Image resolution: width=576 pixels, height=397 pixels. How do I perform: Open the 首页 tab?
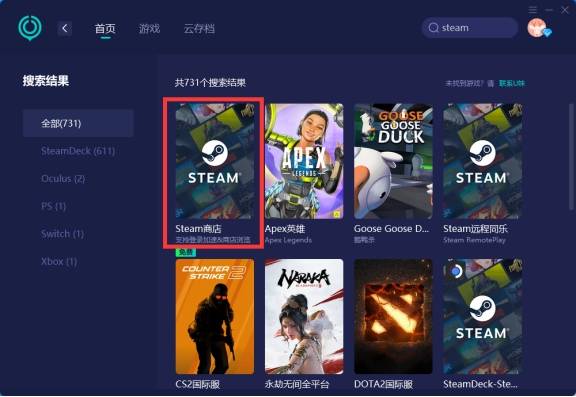(x=105, y=28)
